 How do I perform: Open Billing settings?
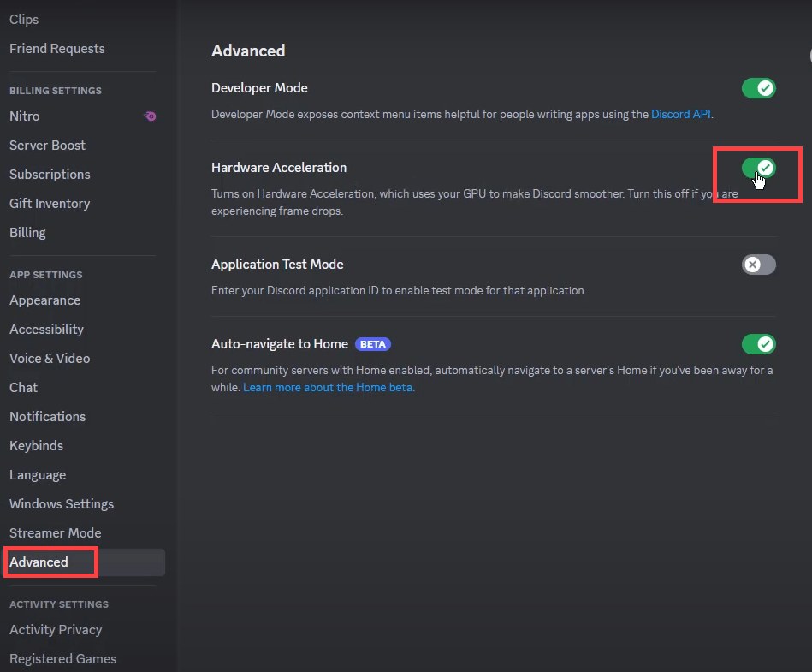[x=27, y=232]
